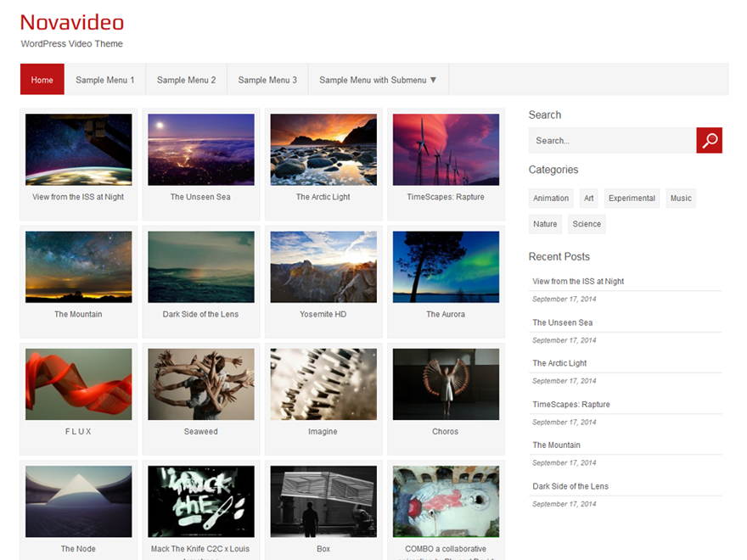This screenshot has width=747, height=560.
Task: Open Dark Side of the Lens recent post
Action: pos(570,486)
